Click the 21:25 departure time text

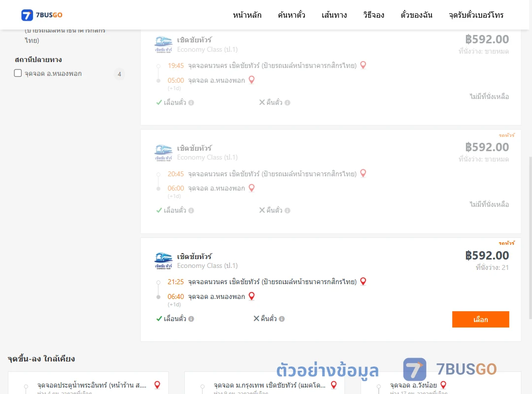tap(175, 282)
